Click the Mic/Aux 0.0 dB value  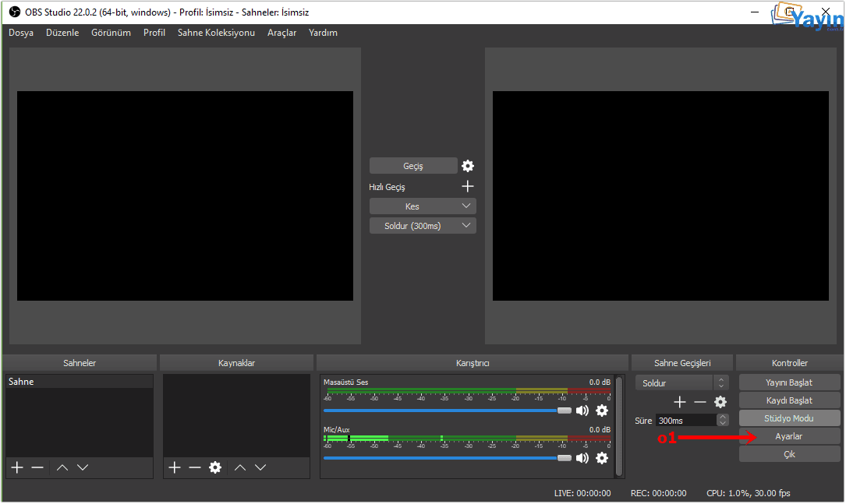click(600, 430)
